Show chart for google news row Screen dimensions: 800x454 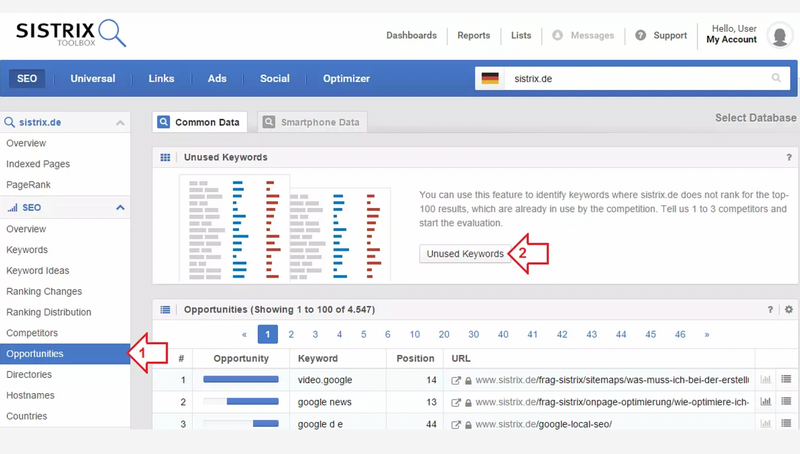point(766,401)
